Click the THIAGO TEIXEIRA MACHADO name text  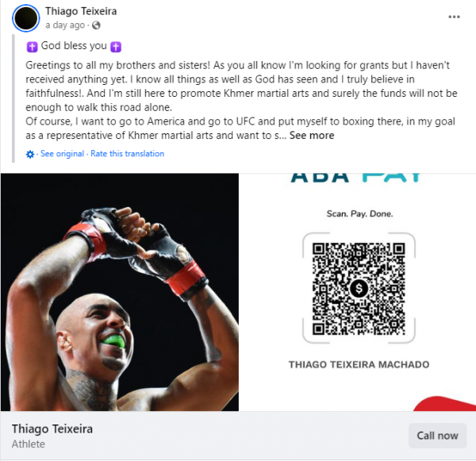tap(359, 364)
